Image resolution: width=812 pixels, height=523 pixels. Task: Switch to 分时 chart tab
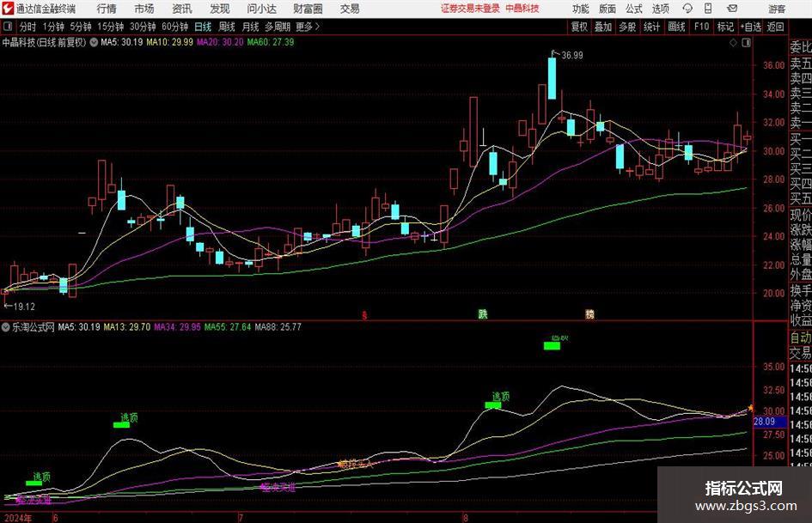(x=28, y=27)
